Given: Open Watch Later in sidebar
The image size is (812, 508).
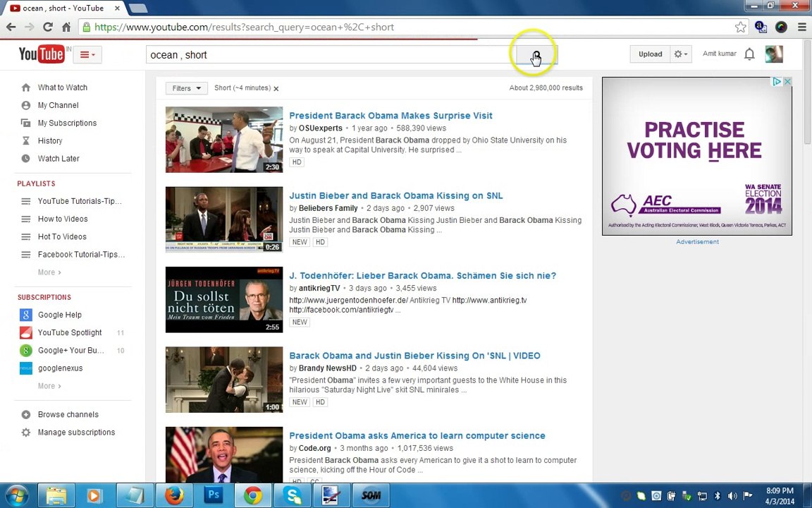Looking at the screenshot, I should 59,159.
